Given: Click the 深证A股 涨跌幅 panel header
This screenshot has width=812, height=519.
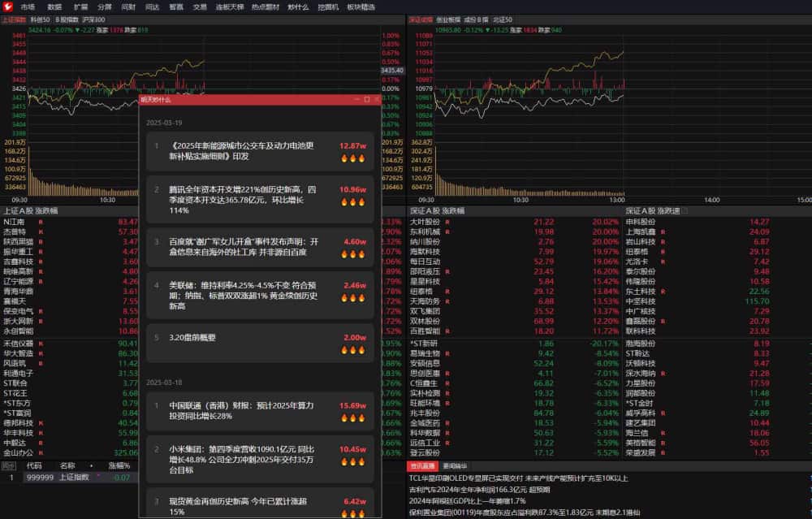Looking at the screenshot, I should click(x=437, y=211).
